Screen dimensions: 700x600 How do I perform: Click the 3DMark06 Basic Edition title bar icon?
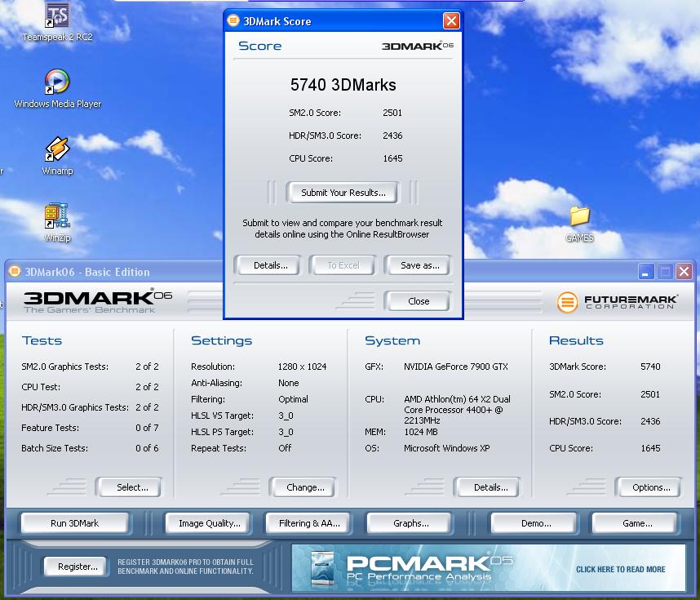tap(15, 271)
